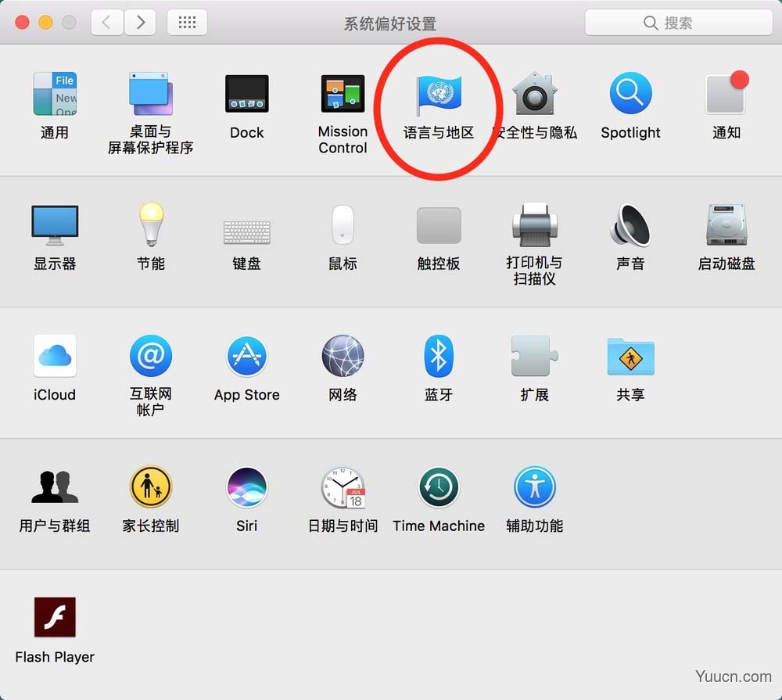Open 桌面与屏幕保护程序 preferences
Viewport: 782px width, 700px height.
point(151,94)
